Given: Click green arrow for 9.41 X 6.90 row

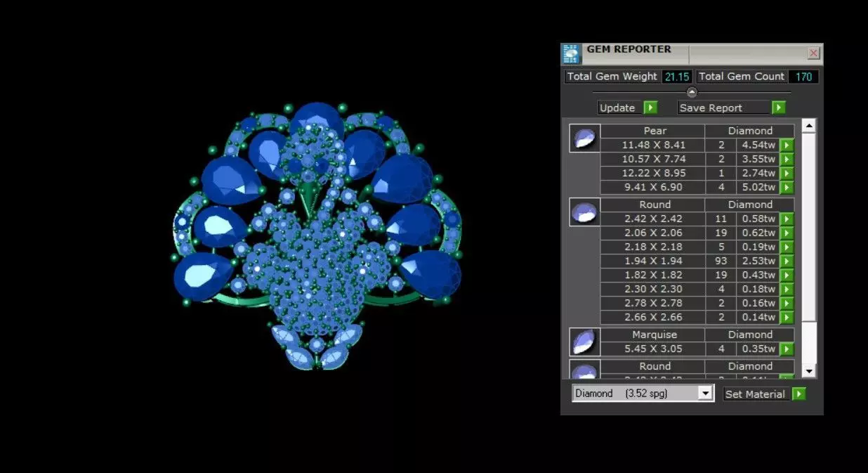Looking at the screenshot, I should pyautogui.click(x=787, y=187).
